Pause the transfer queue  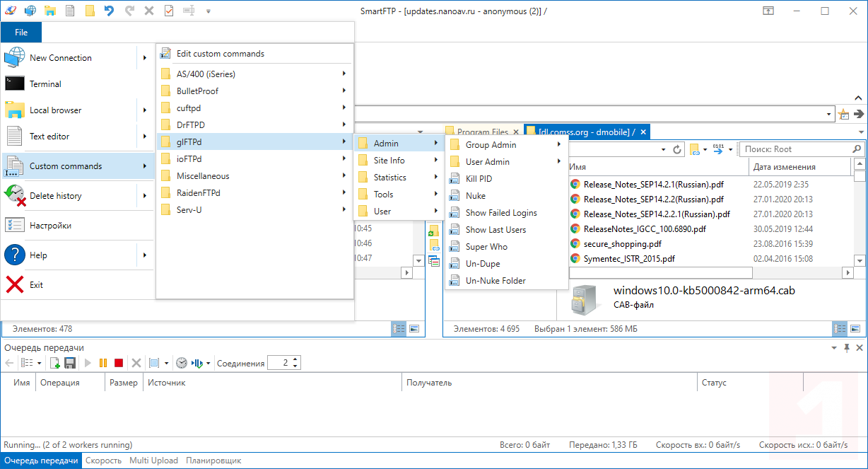[x=103, y=363]
